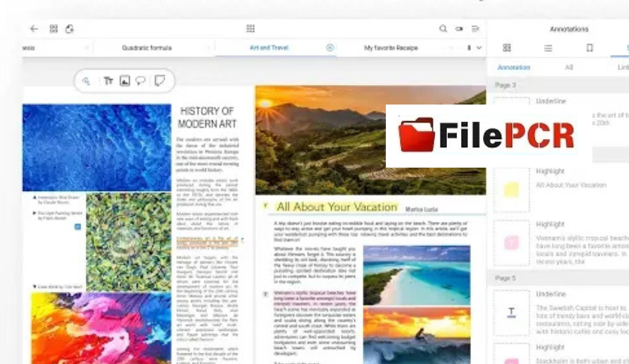Click the cloud sync icon in top bar
629x364 pixels.
[69, 29]
